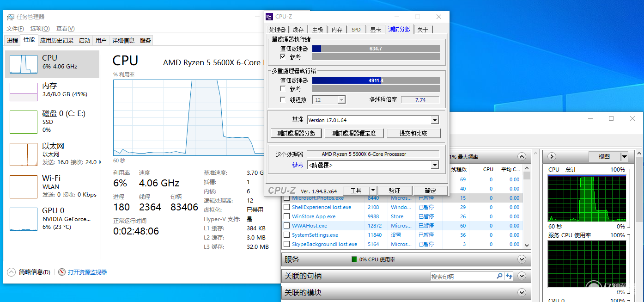Check WinStore.App.exe process checkbox

pyautogui.click(x=287, y=216)
